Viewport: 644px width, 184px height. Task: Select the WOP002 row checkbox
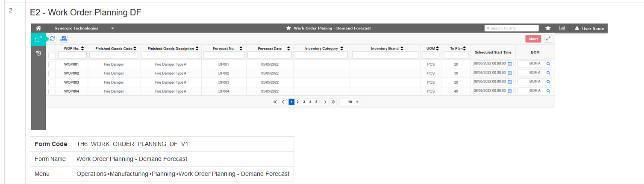51,73
